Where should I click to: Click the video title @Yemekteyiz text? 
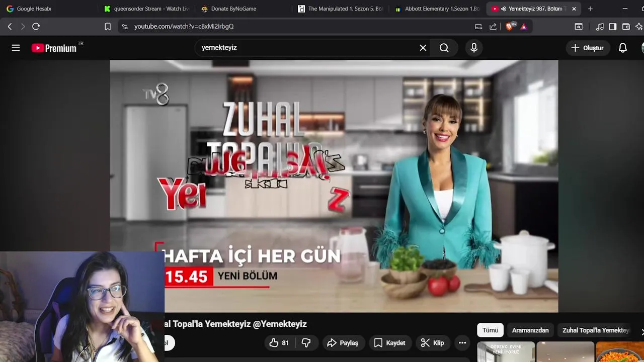[x=280, y=324]
